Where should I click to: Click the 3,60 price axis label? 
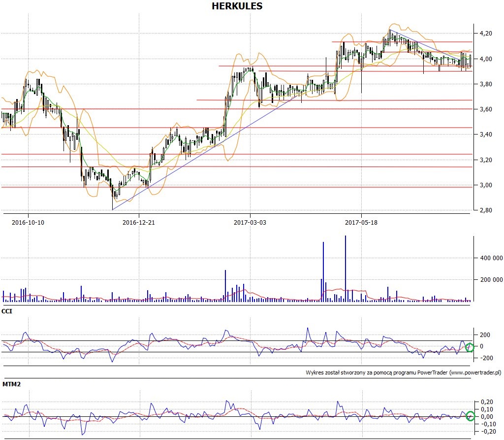tap(486, 109)
